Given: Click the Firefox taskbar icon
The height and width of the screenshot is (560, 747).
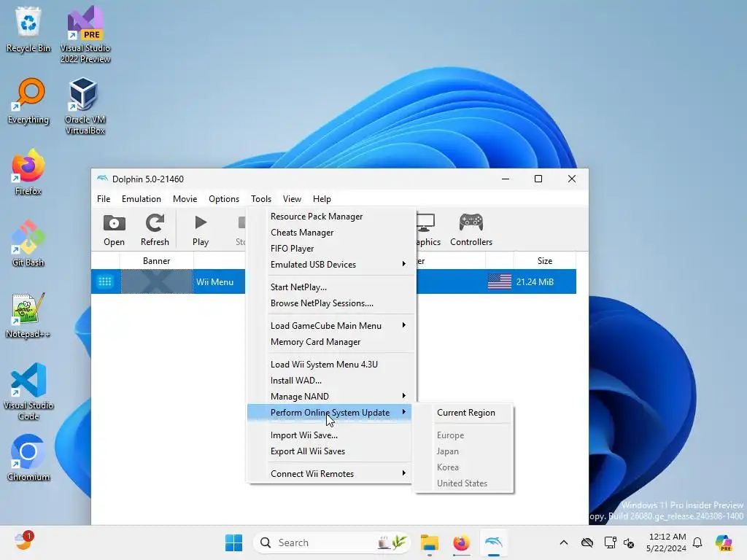Looking at the screenshot, I should 461,542.
